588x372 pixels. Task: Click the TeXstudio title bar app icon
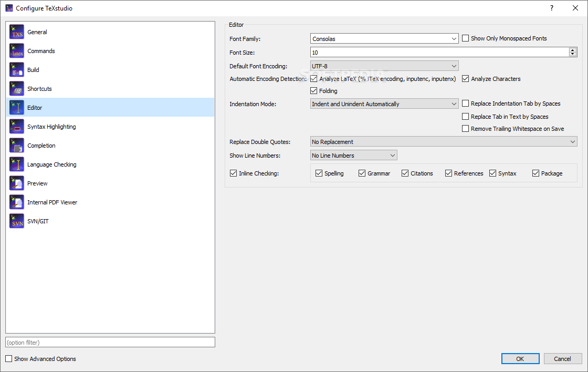[x=9, y=8]
